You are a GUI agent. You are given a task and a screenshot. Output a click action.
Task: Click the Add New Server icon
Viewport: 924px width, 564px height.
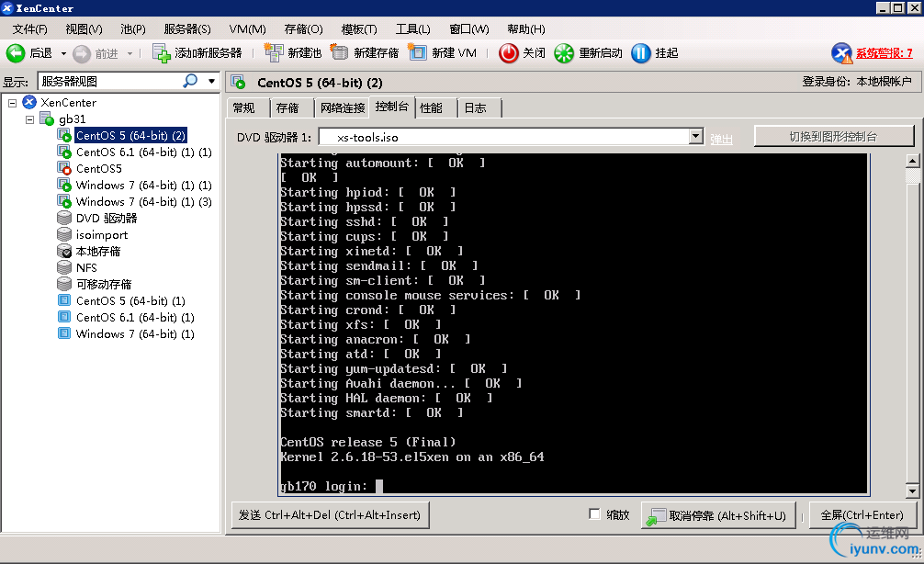[x=162, y=53]
